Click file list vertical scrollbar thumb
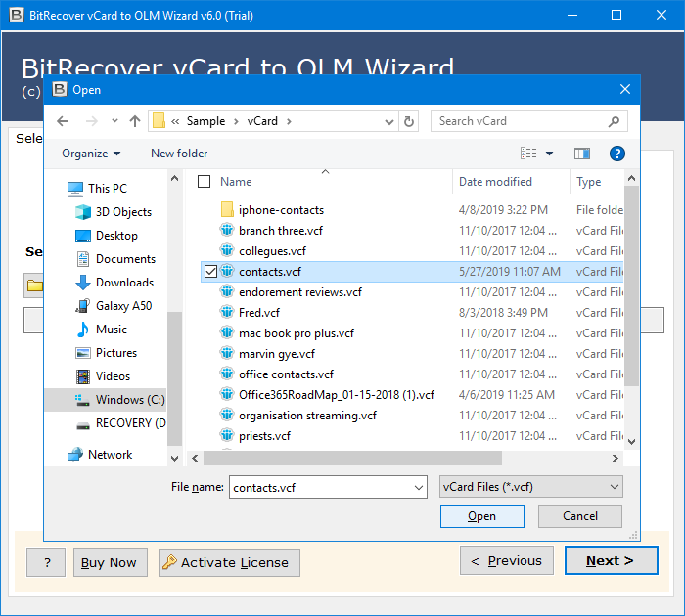The image size is (685, 616). [632, 286]
